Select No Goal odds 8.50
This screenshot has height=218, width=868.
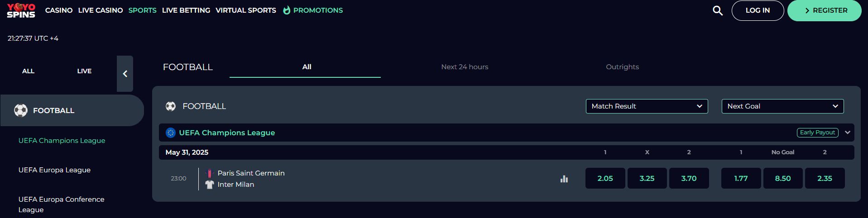pyautogui.click(x=783, y=178)
